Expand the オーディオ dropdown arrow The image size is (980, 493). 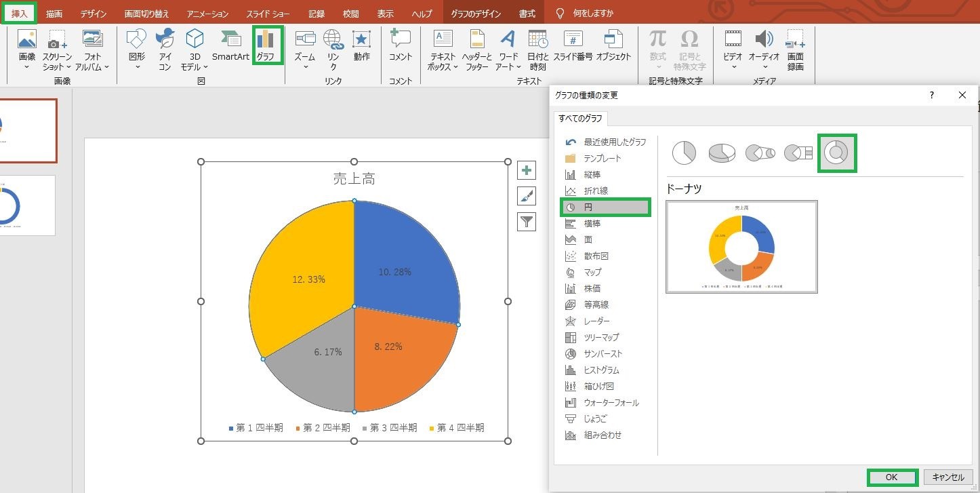pyautogui.click(x=764, y=67)
